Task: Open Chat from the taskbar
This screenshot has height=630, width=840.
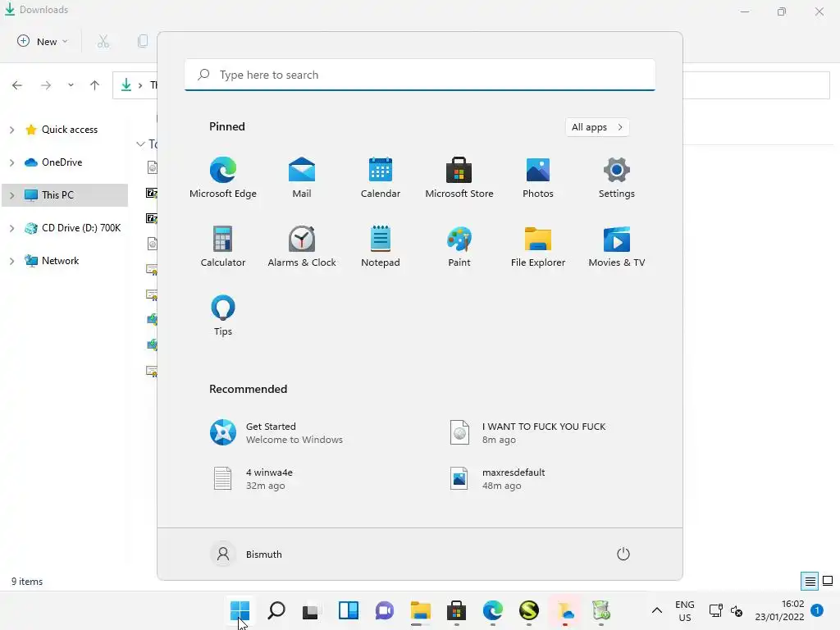Action: coord(384,610)
